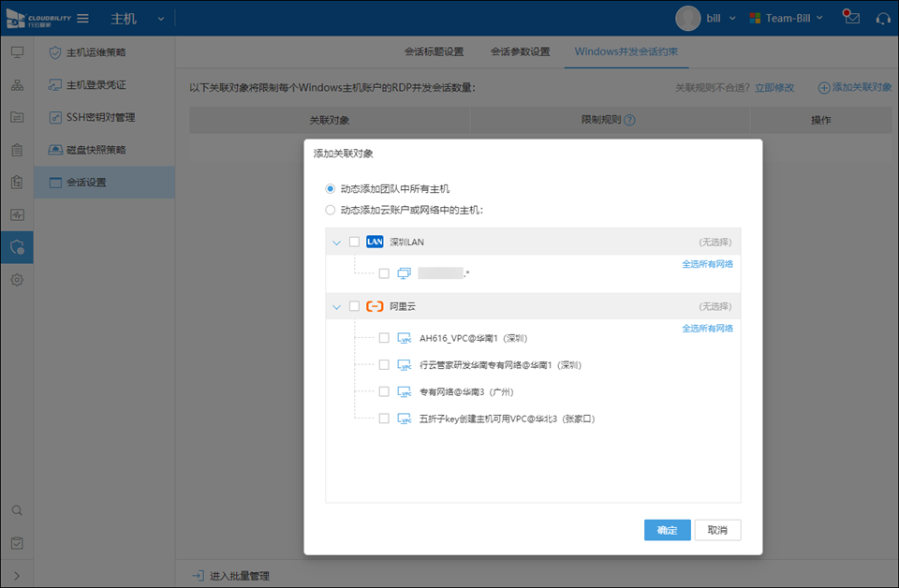
Task: Open the monitor icon in left sidebar
Action: (x=17, y=52)
